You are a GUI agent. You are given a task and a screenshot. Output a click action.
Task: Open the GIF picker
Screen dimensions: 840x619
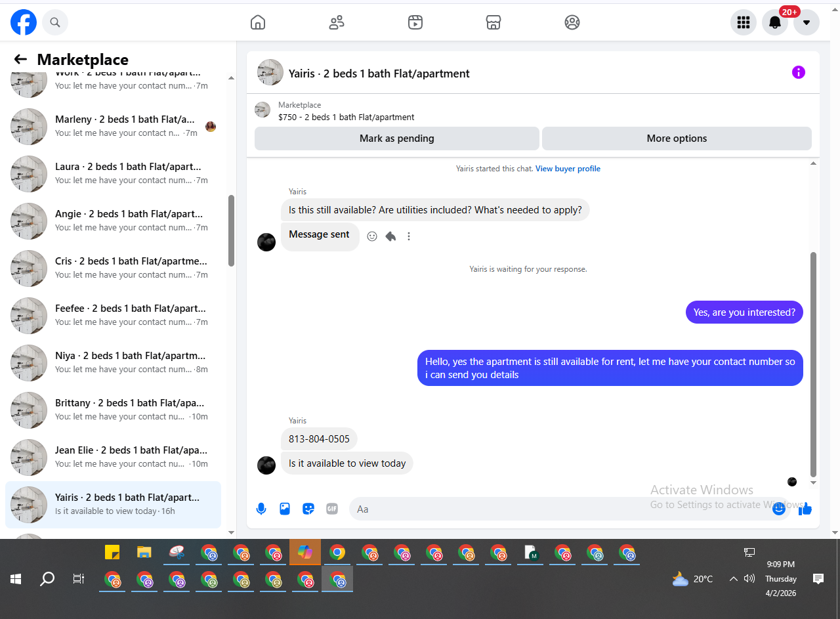pos(332,509)
